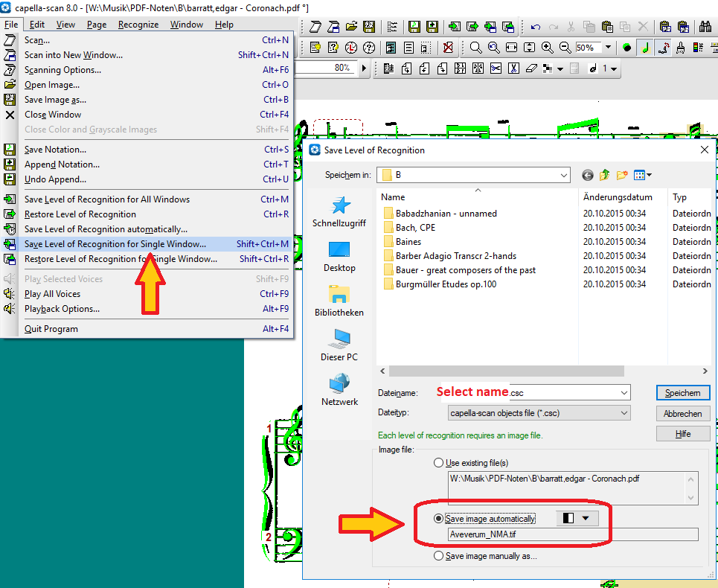Click the Undo arrow in the toolbar
This screenshot has height=588, width=718.
[x=536, y=27]
